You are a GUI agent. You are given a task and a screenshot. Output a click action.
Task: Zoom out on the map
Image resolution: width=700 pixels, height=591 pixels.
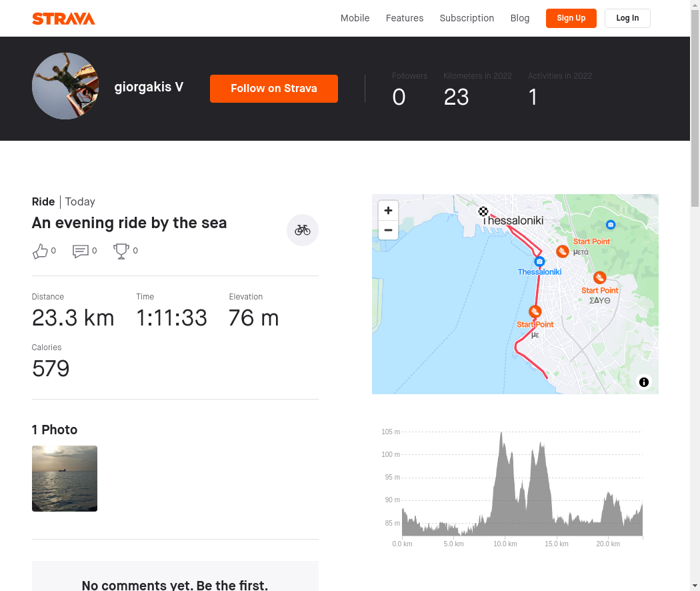pos(388,231)
